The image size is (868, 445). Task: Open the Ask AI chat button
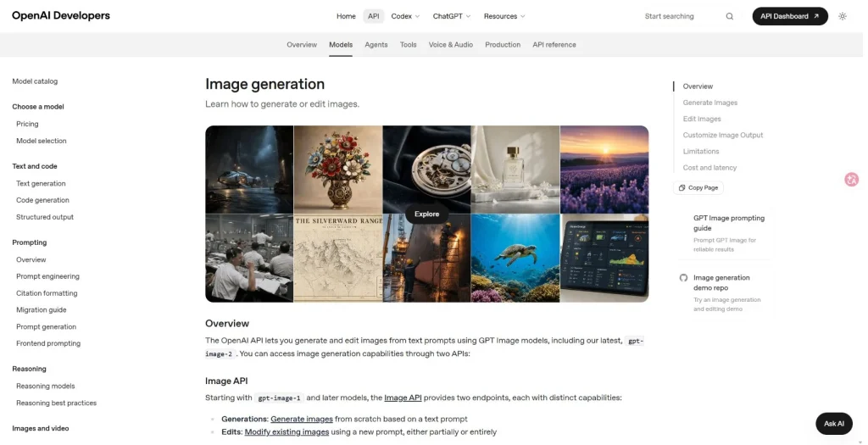pyautogui.click(x=834, y=424)
